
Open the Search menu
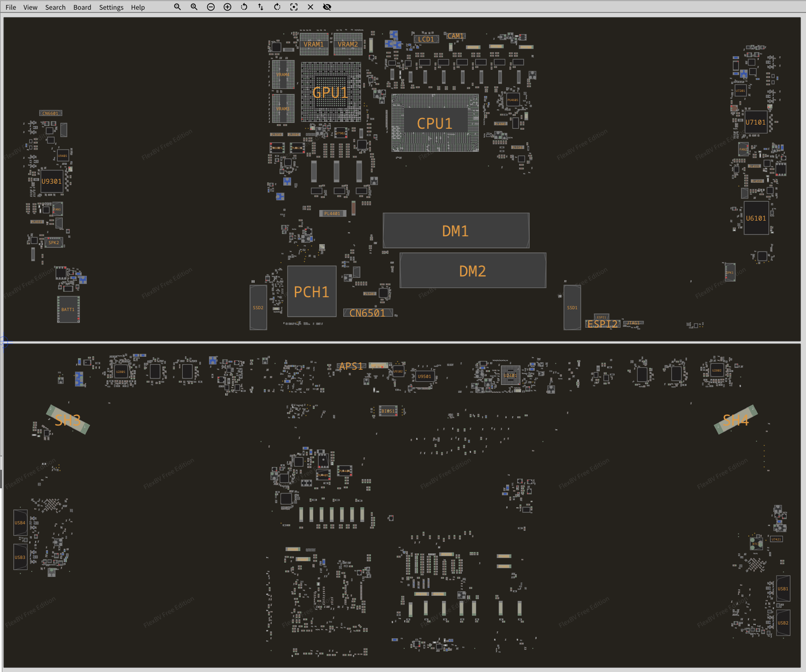coord(55,7)
